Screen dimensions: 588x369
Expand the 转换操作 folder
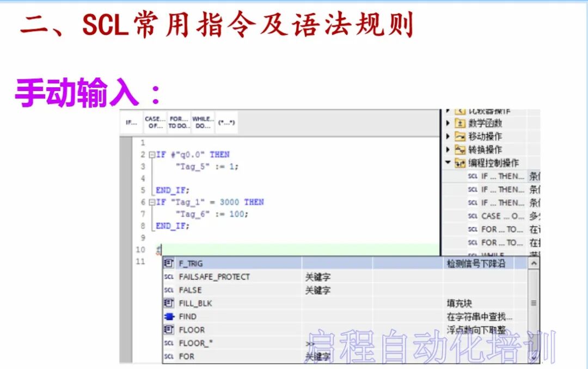tap(448, 149)
